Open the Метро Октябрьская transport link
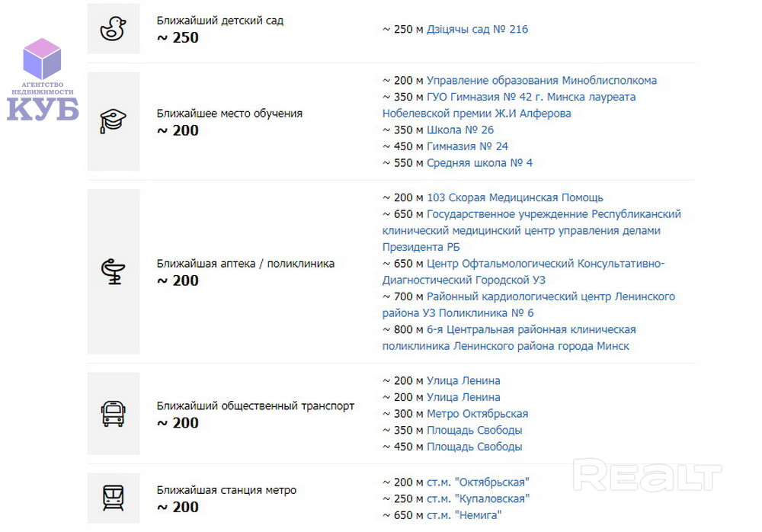The image size is (762, 532). [477, 414]
